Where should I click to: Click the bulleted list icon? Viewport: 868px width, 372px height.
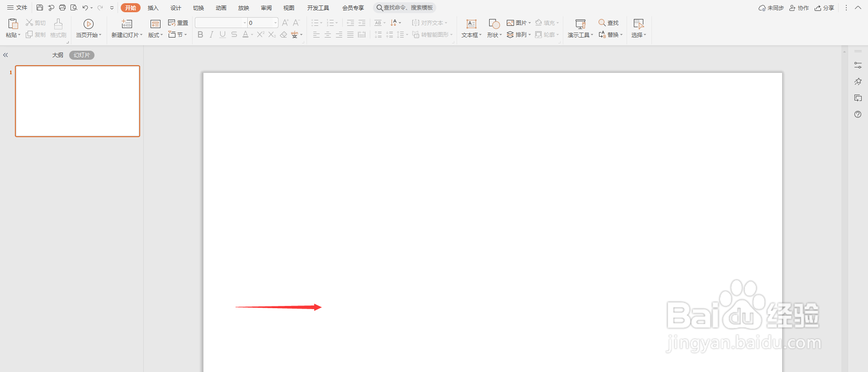point(315,23)
